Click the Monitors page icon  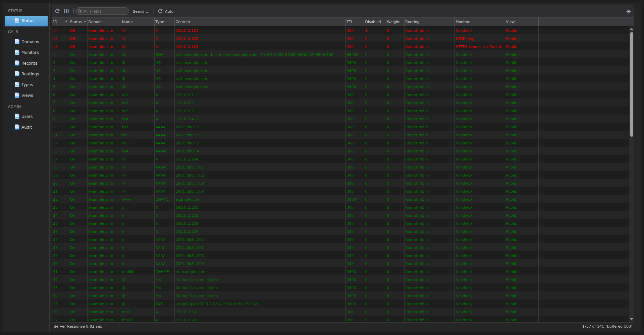pos(17,52)
